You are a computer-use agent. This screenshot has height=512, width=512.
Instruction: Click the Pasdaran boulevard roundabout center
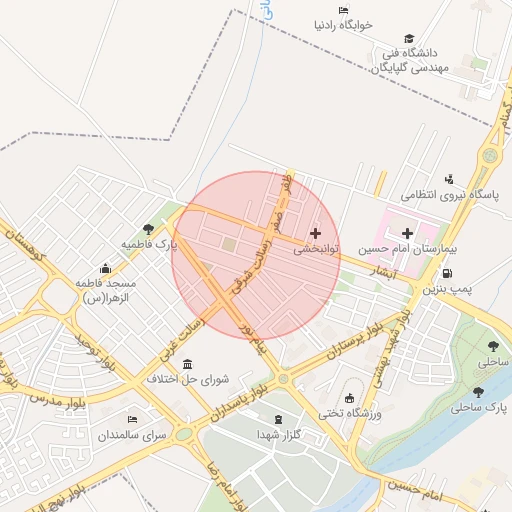284,379
